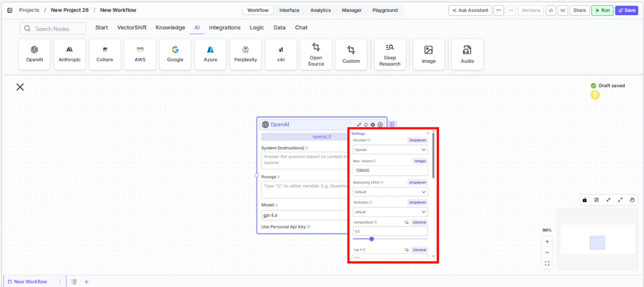
Task: Add a new workflow tab with plus
Action: [x=86, y=282]
